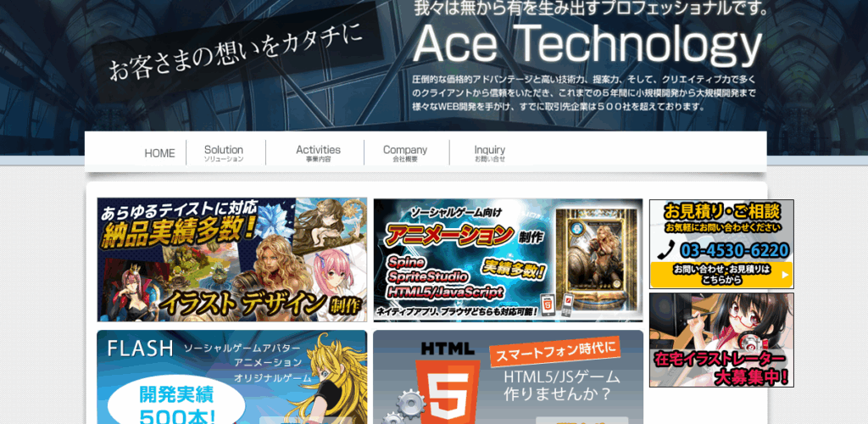Screen dimensions: 868x424
Task: Click the スマートフォン時代に orange label
Action: pyautogui.click(x=554, y=350)
